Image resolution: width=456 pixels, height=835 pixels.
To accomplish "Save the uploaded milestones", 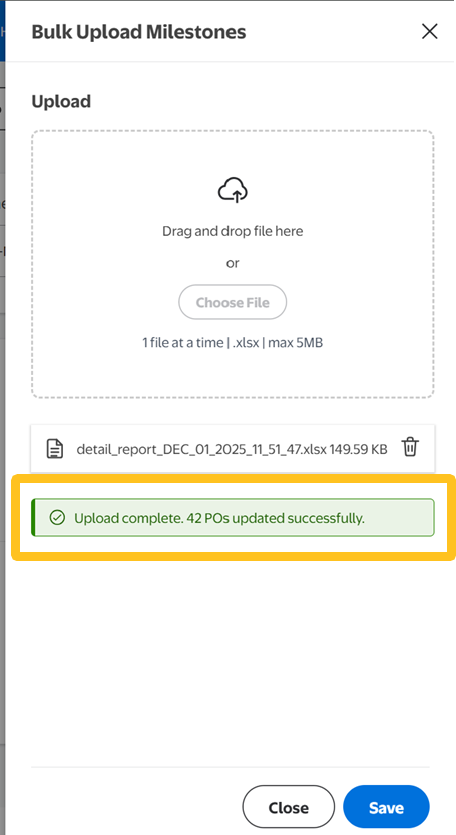I will (386, 807).
